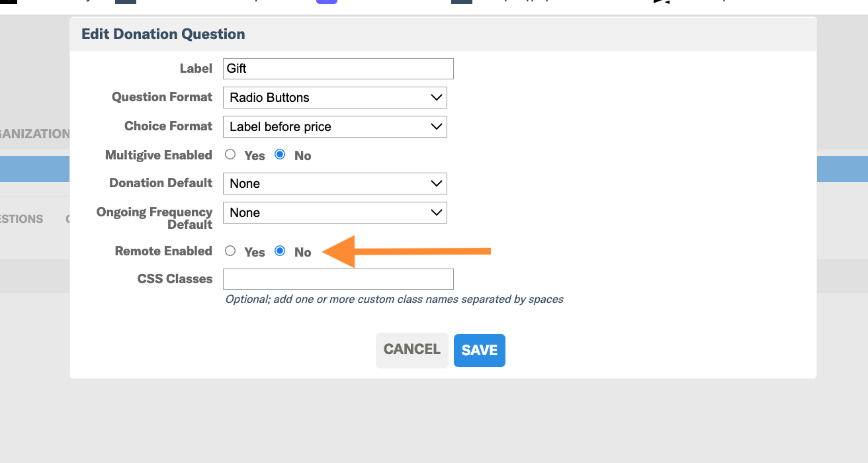This screenshot has width=868, height=463.
Task: Open the Question Format dropdown
Action: [335, 97]
